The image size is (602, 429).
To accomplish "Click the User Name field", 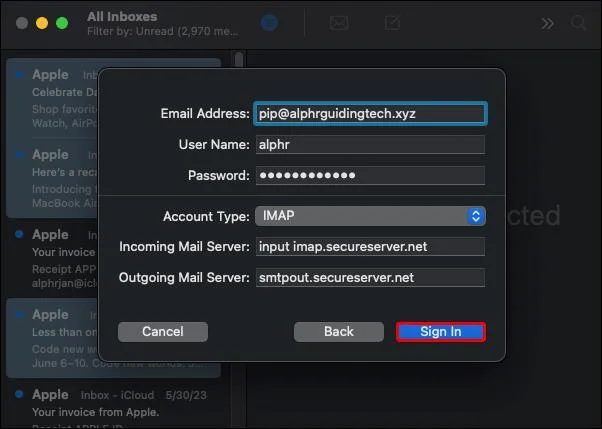I will coord(370,145).
